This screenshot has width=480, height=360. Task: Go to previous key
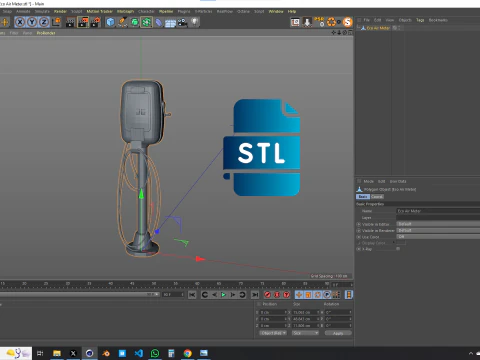[x=205, y=295]
